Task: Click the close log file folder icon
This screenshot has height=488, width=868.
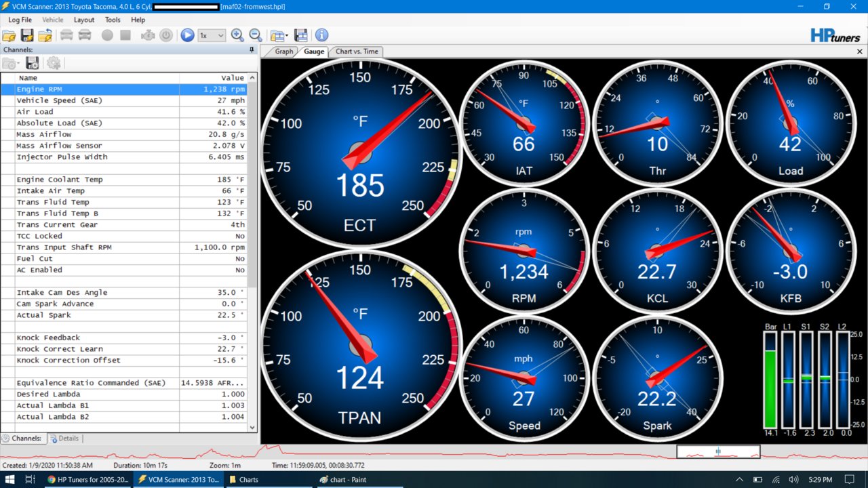Action: click(x=45, y=35)
